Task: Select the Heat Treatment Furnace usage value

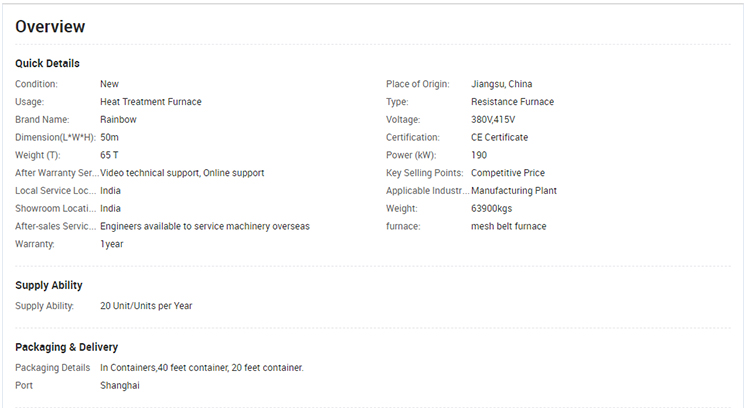Action: (x=150, y=102)
